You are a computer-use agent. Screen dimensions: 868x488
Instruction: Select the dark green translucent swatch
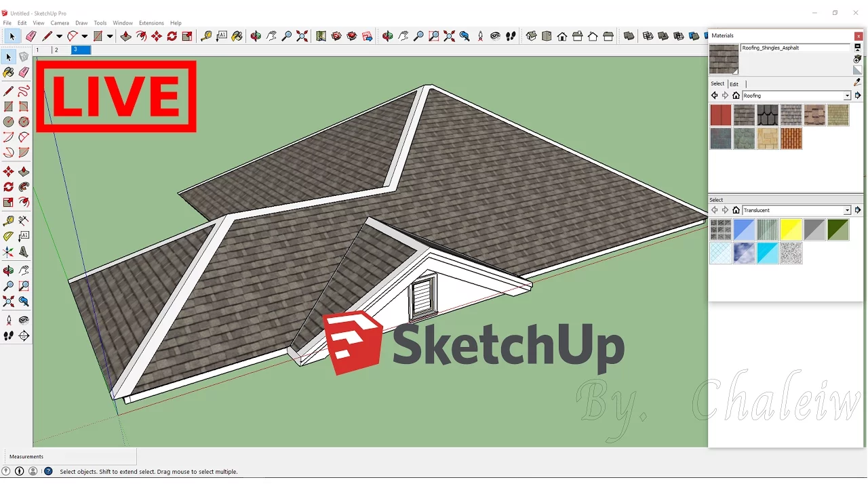click(x=837, y=230)
